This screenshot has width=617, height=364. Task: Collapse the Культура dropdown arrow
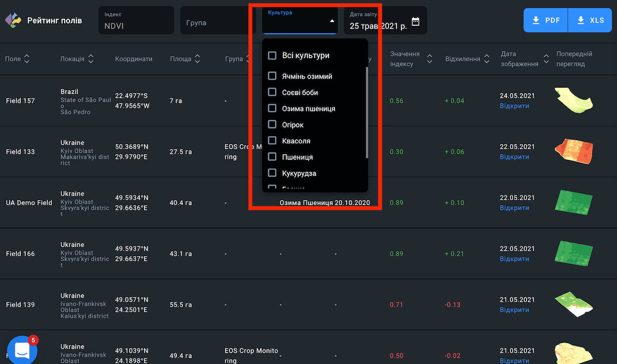click(x=332, y=21)
